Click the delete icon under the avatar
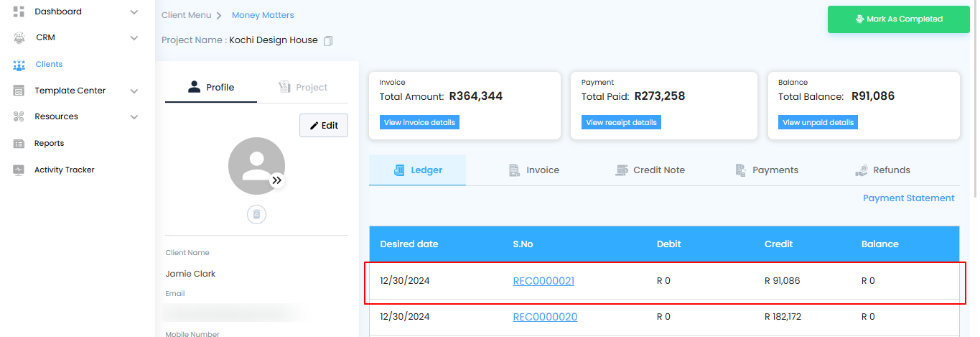The width and height of the screenshot is (980, 337). point(257,214)
